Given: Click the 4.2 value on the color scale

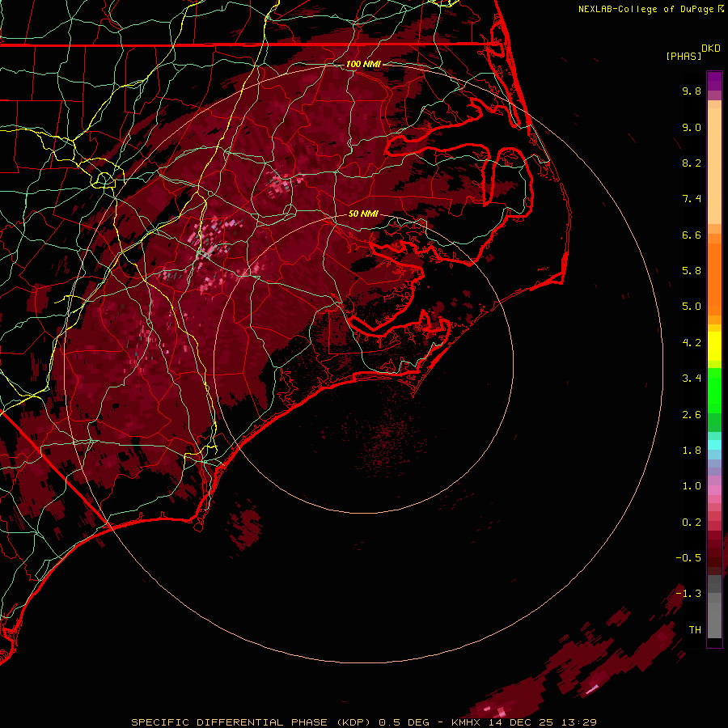Looking at the screenshot, I should click(x=692, y=343).
